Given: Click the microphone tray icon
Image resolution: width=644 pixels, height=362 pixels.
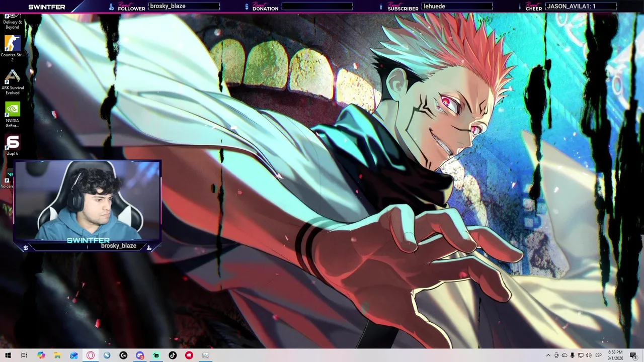Looking at the screenshot, I should (573, 355).
